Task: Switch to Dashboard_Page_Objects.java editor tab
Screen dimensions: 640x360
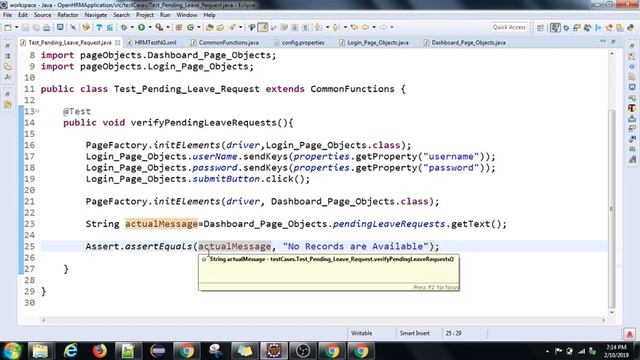Action: click(x=464, y=42)
